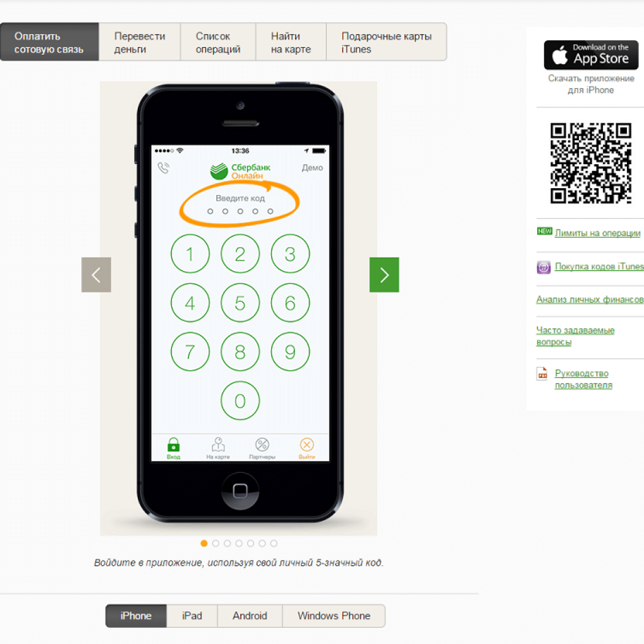Tap the phone call icon in app header
This screenshot has height=644, width=644.
tap(164, 167)
